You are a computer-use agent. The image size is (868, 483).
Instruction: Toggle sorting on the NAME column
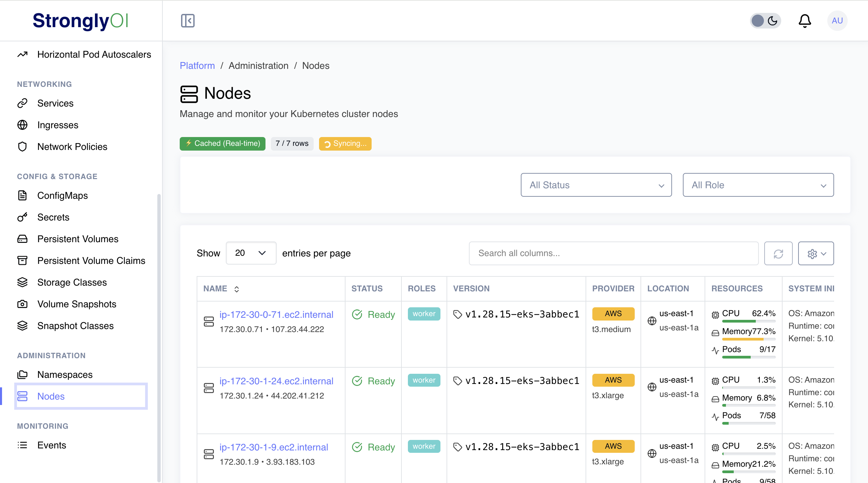coord(237,289)
